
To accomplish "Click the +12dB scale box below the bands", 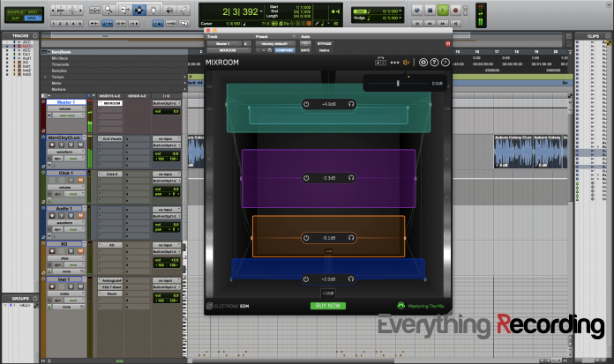I will (x=328, y=293).
